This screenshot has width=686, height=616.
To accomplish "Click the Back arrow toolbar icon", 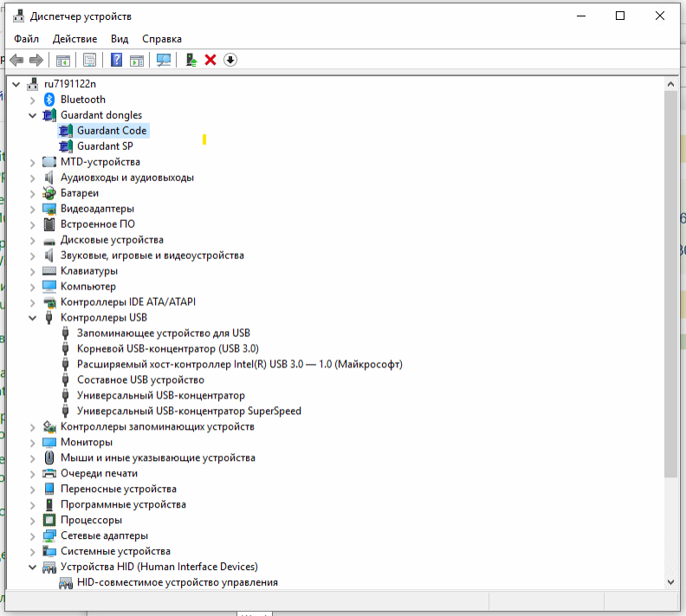I will (16, 60).
